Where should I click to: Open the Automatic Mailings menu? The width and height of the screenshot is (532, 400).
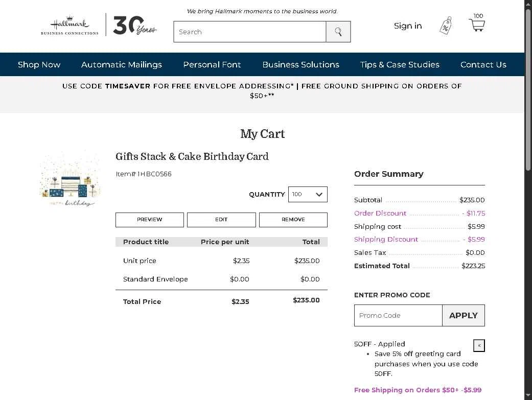pyautogui.click(x=122, y=64)
